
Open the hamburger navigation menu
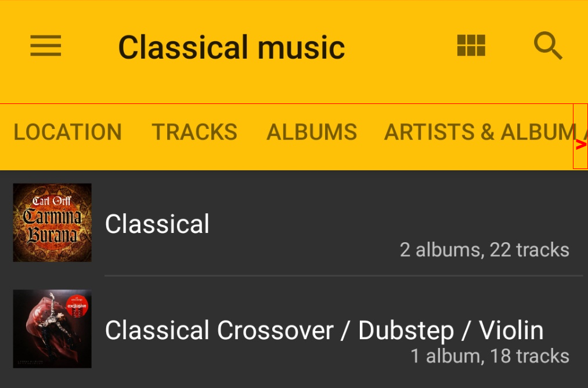[x=46, y=46]
